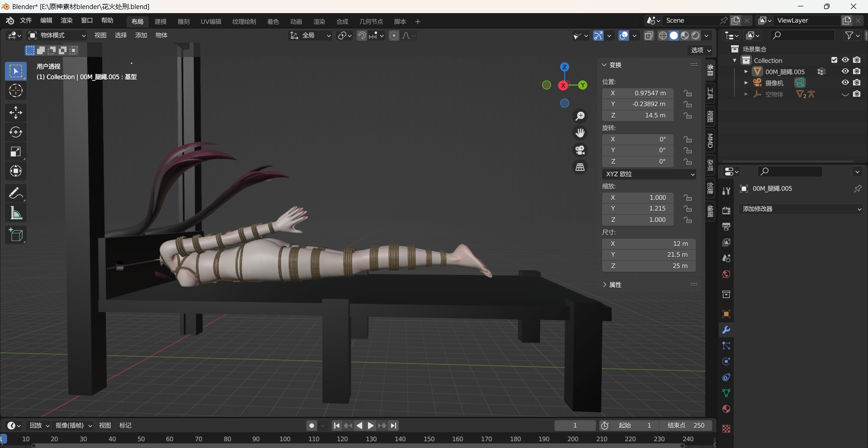Open the Material properties tab
This screenshot has width=868, height=448.
point(726,409)
